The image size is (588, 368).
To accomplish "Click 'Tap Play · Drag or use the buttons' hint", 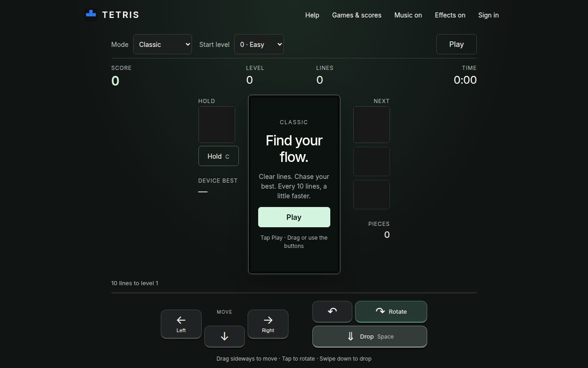I will pos(294,241).
